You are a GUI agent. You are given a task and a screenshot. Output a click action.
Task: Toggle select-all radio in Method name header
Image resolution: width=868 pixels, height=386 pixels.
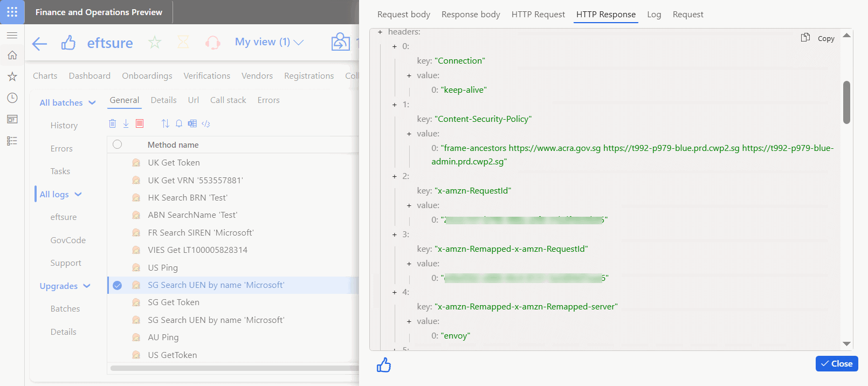tap(118, 144)
